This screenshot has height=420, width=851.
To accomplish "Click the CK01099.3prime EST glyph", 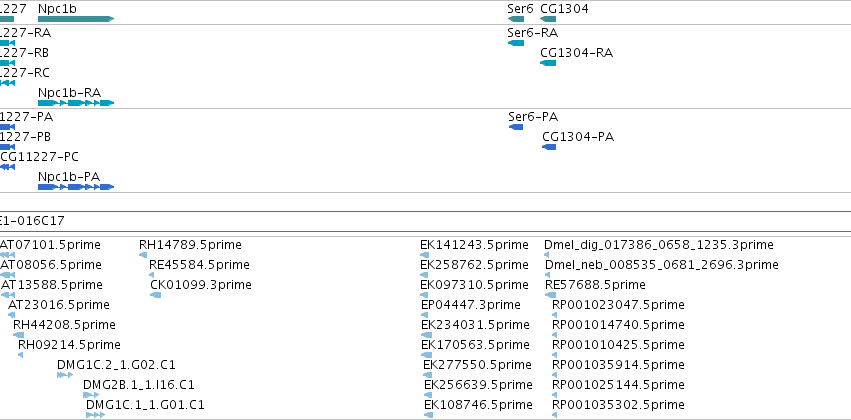I will (155, 295).
